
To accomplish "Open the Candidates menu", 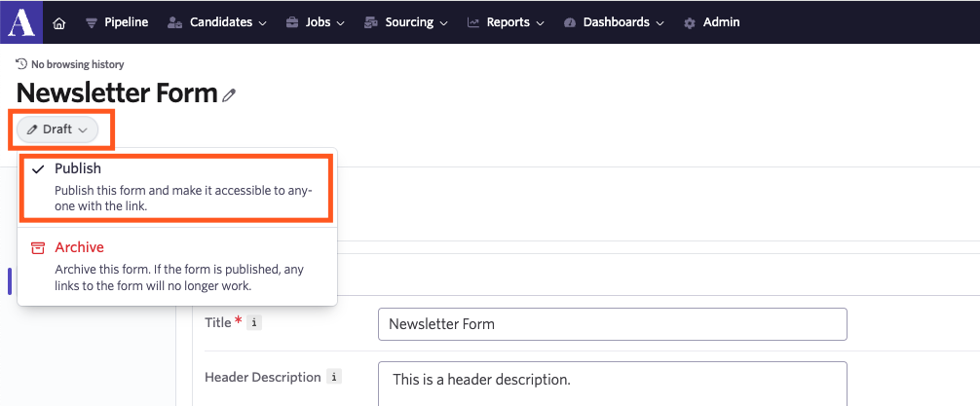I will tap(217, 22).
